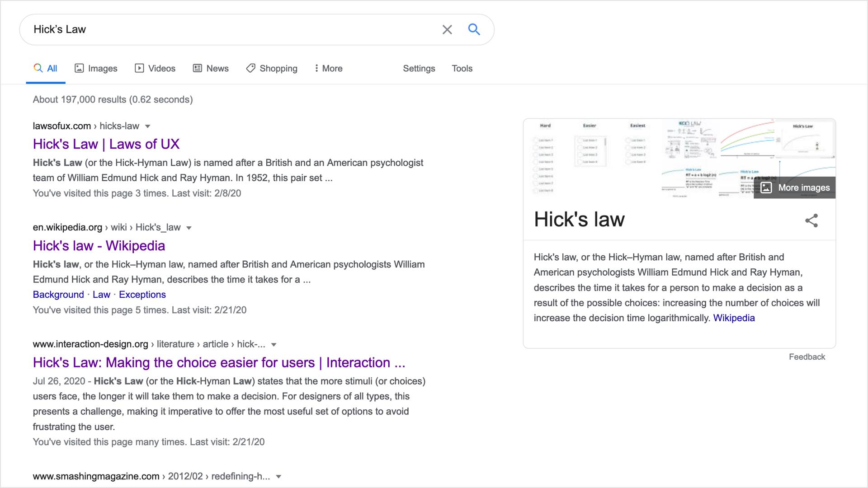The image size is (868, 488).
Task: Click the search magnifier icon
Action: pyautogui.click(x=474, y=29)
